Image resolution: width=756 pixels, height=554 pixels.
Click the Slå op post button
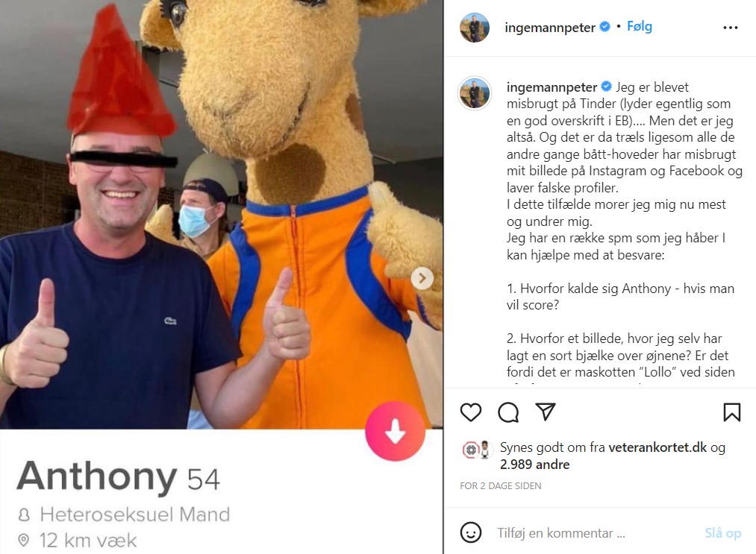[722, 533]
